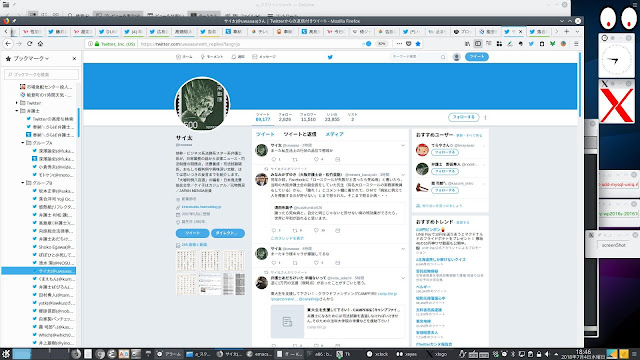
Task: Click the blue bookmark star in address bar
Action: tap(418, 44)
